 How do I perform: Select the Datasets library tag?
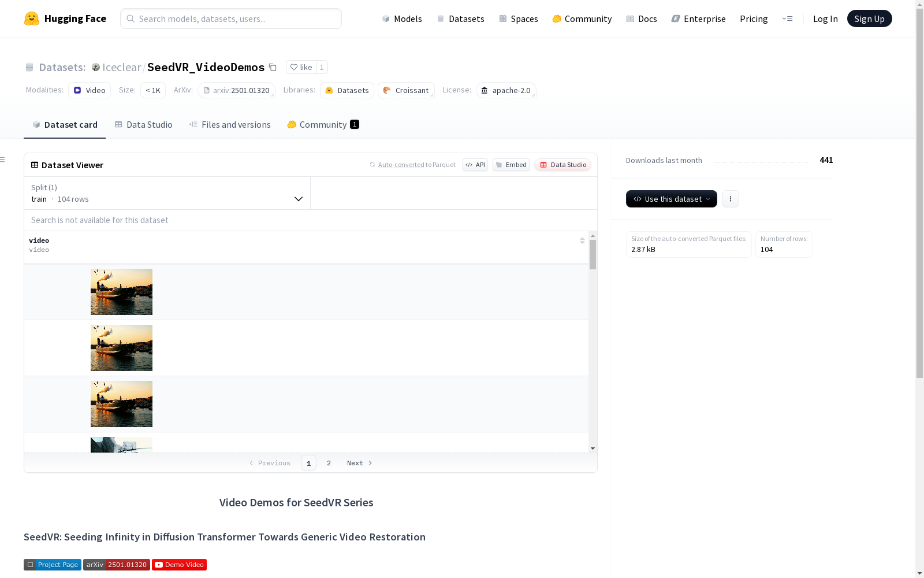coord(347,90)
